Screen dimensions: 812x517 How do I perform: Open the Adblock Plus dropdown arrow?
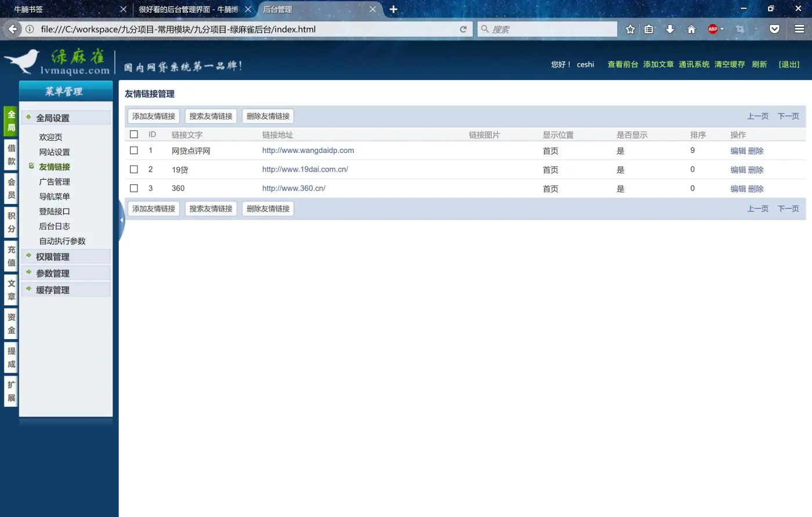click(722, 29)
